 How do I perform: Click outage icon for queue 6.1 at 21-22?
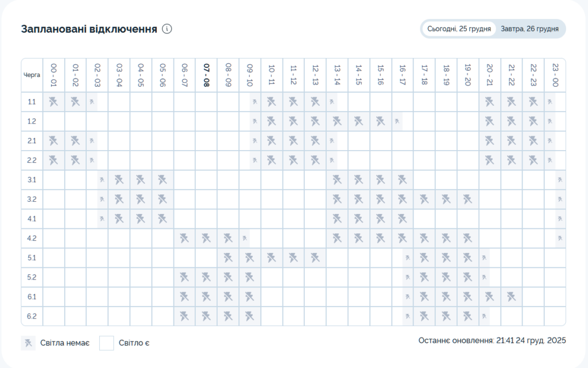click(511, 297)
